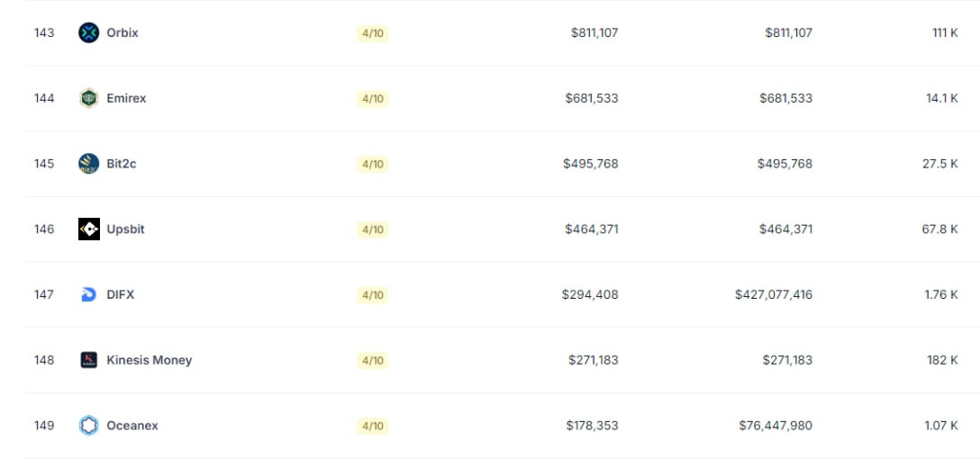The width and height of the screenshot is (980, 459).
Task: Open the Oceanex exchange link
Action: (x=132, y=426)
